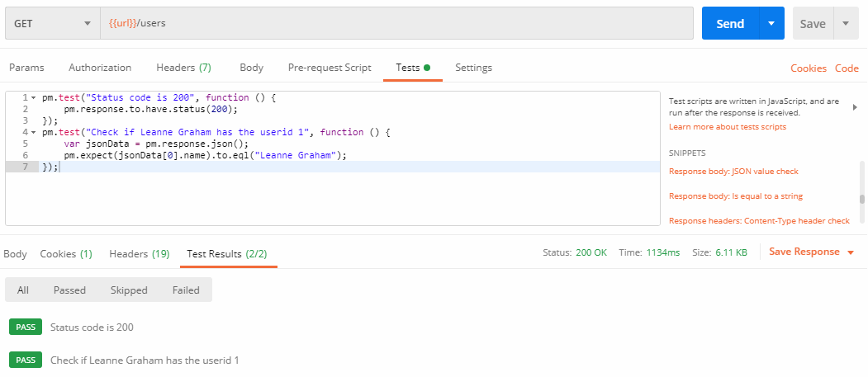This screenshot has height=377, width=868.
Task: Open the GET method dropdown
Action: tap(52, 24)
